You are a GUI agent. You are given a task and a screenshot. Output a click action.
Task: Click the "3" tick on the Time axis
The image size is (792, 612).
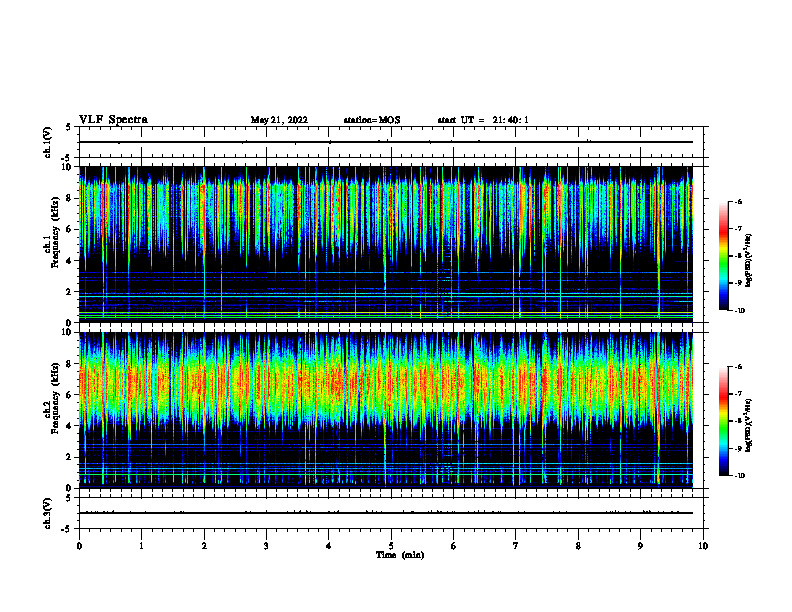click(266, 546)
